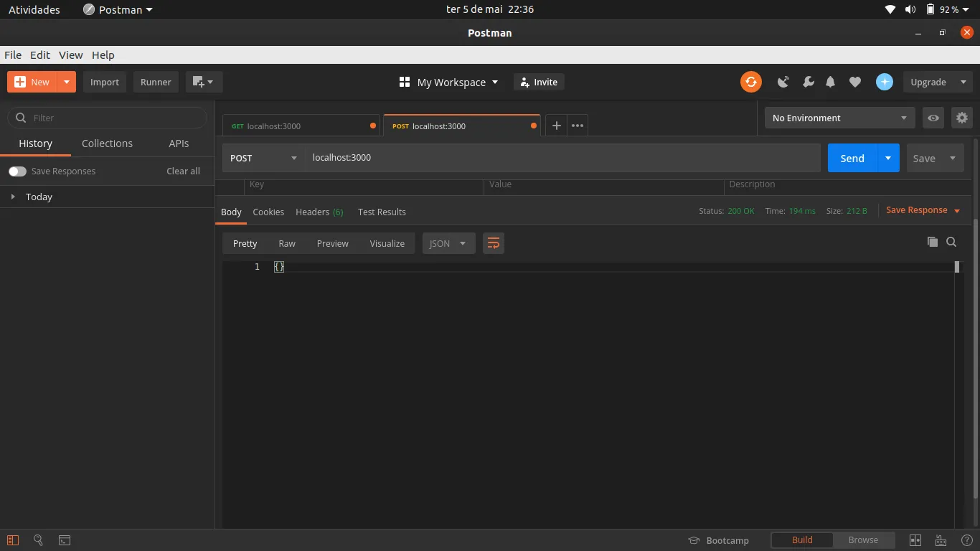
Task: Open notifications bell icon
Action: pyautogui.click(x=830, y=82)
